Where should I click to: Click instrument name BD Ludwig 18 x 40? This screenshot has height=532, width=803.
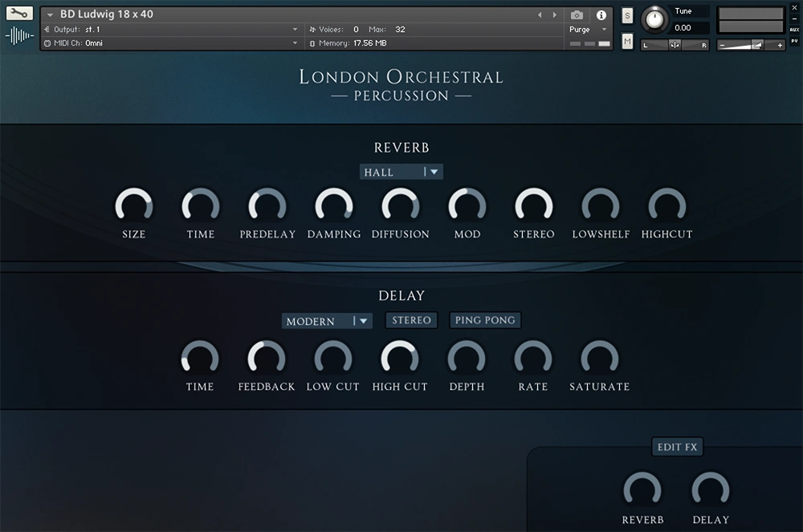[107, 14]
